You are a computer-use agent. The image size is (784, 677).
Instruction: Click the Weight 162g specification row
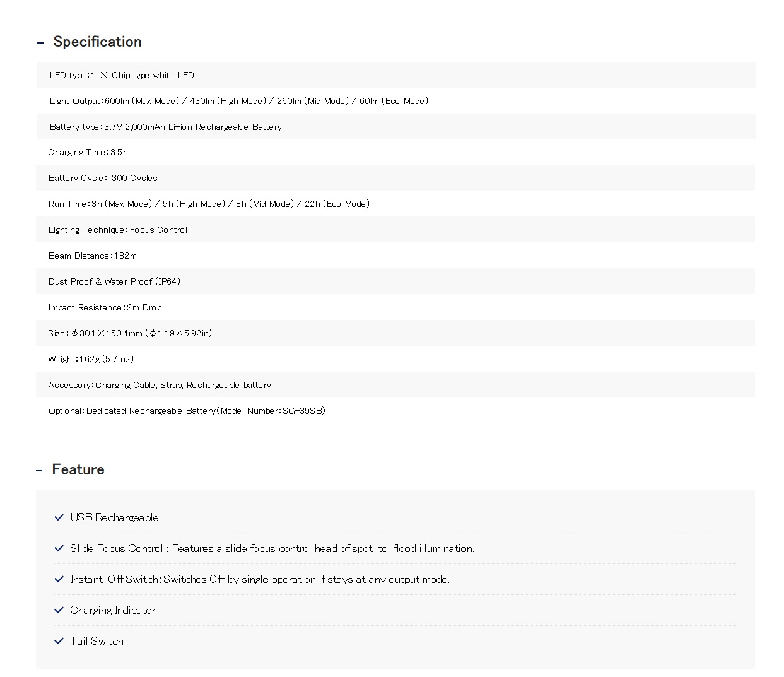(x=395, y=359)
